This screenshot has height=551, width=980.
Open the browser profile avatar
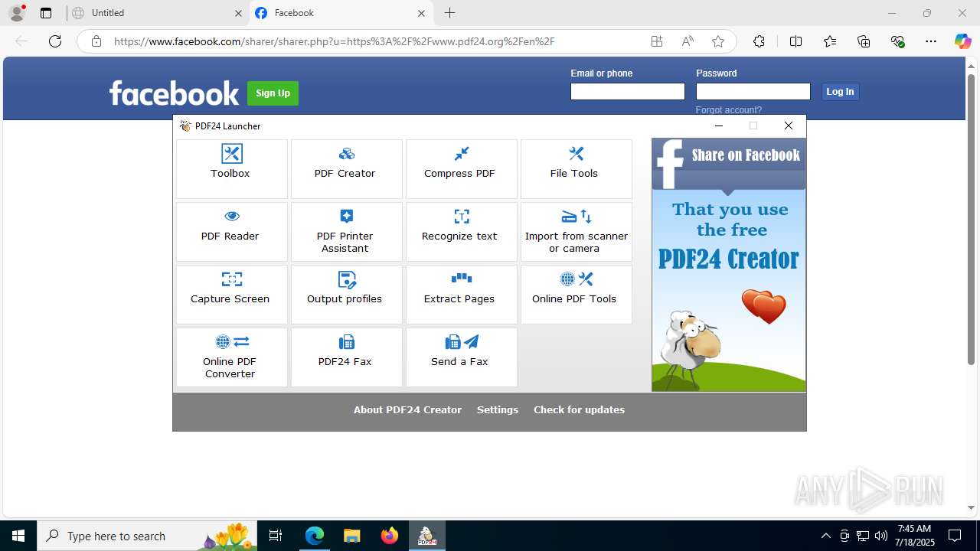[16, 13]
